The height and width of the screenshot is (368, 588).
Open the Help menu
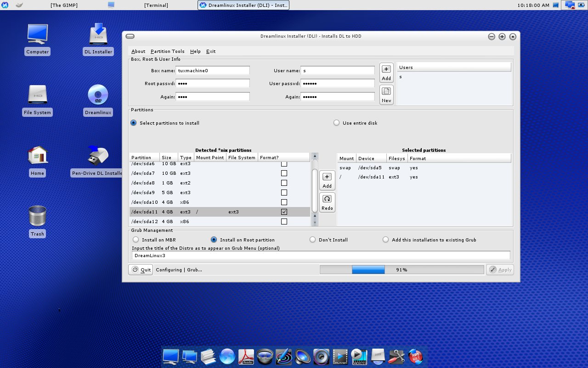click(195, 52)
